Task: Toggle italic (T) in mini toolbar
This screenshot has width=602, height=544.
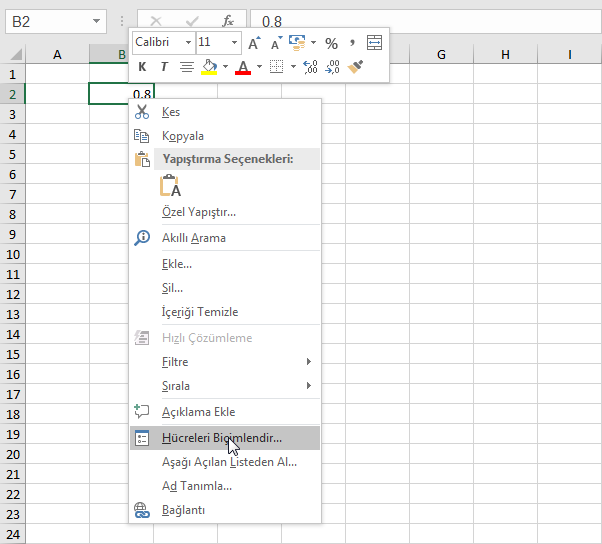Action: tap(164, 67)
